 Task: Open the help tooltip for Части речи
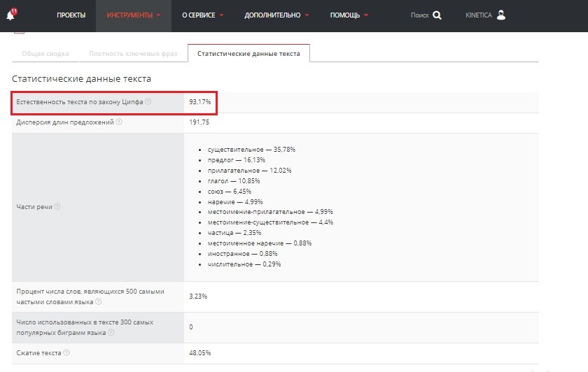[57, 207]
